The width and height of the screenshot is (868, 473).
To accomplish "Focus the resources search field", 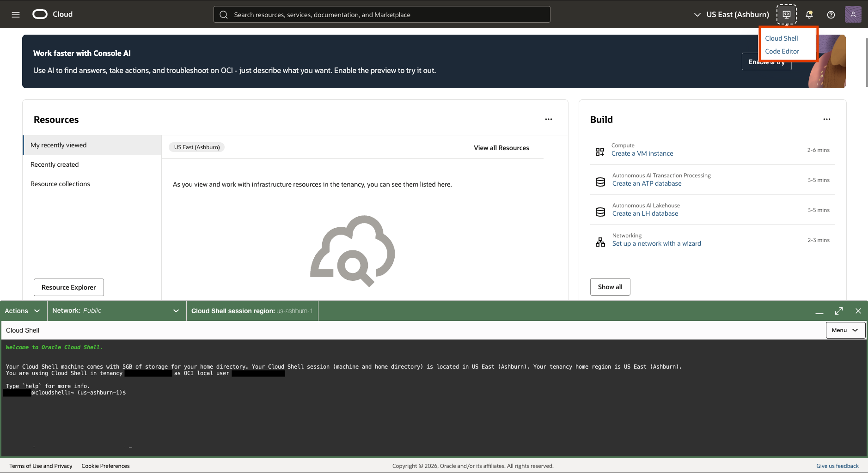I will 382,14.
